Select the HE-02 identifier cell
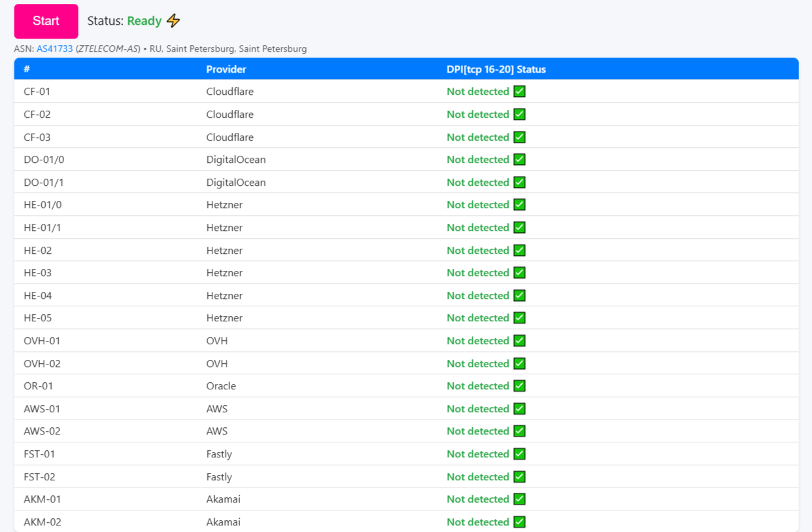812x532 pixels. (x=37, y=250)
